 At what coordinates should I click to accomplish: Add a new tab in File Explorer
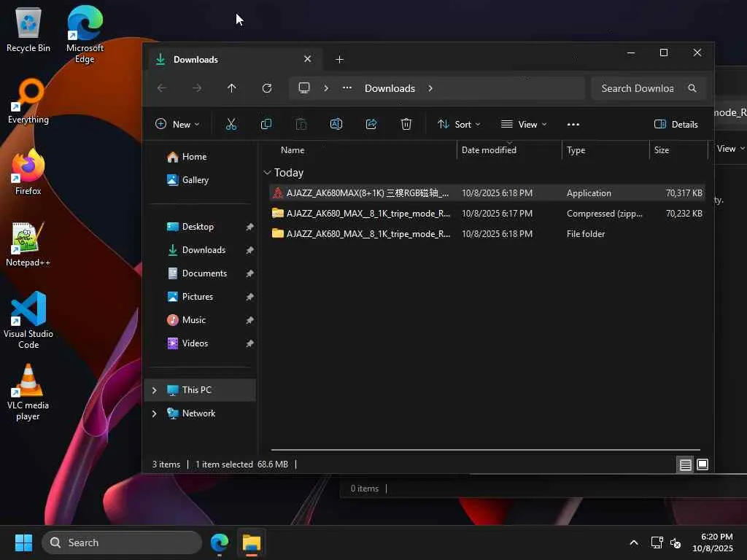(339, 59)
